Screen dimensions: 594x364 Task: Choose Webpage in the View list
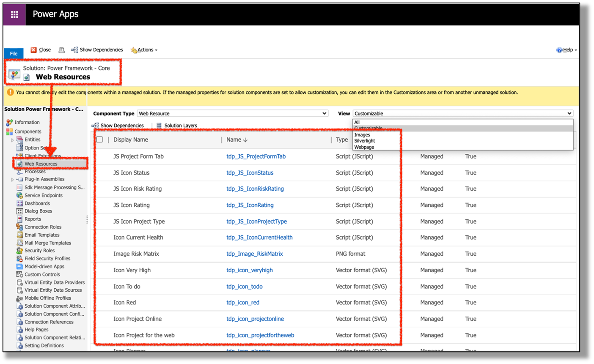(x=463, y=147)
